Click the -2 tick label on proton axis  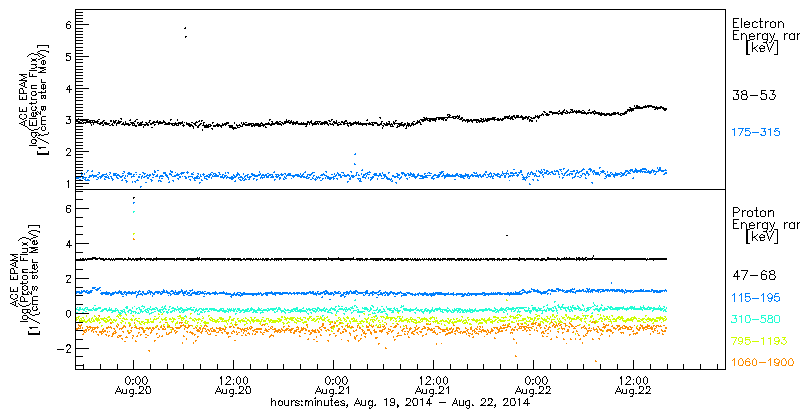pos(64,348)
